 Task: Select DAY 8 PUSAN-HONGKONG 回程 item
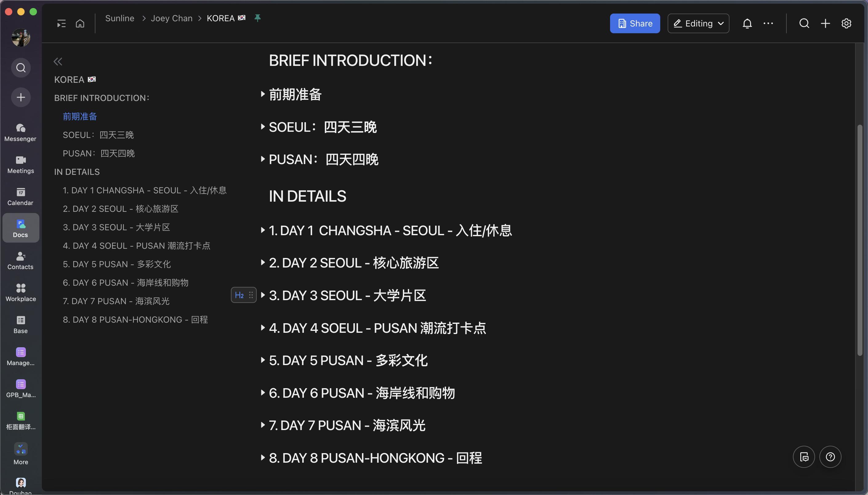click(x=375, y=458)
